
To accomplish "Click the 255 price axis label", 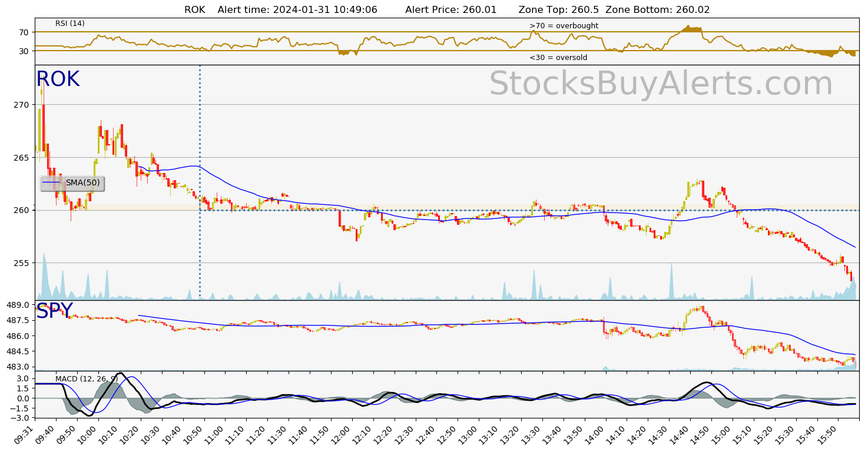I will pos(21,262).
